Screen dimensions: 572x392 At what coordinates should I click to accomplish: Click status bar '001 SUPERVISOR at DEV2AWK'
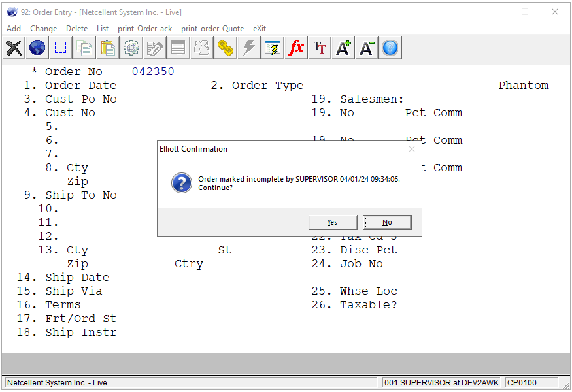[x=441, y=382]
